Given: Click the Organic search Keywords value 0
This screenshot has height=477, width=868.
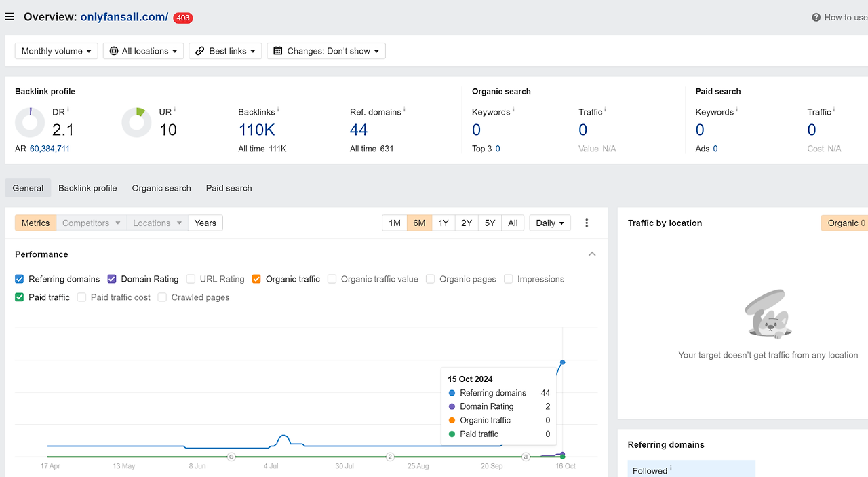Looking at the screenshot, I should 477,130.
